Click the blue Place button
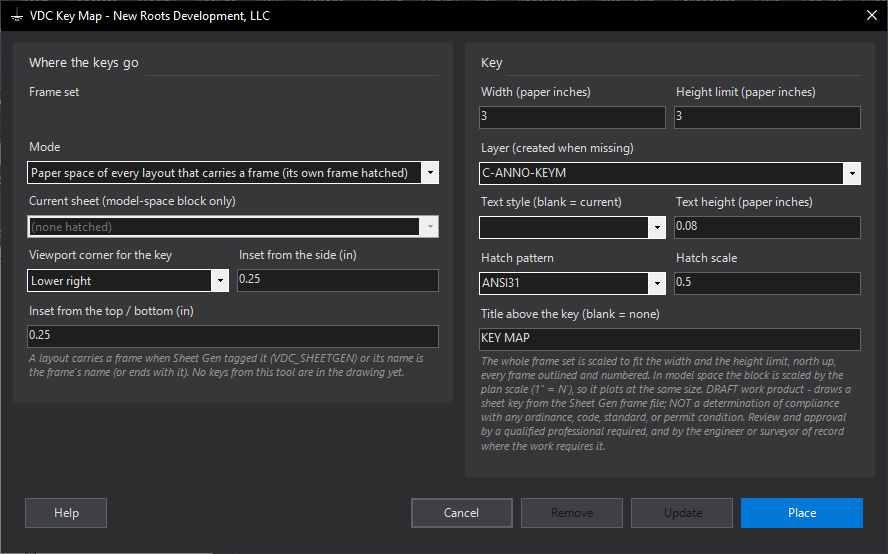The image size is (888, 554). click(x=802, y=513)
